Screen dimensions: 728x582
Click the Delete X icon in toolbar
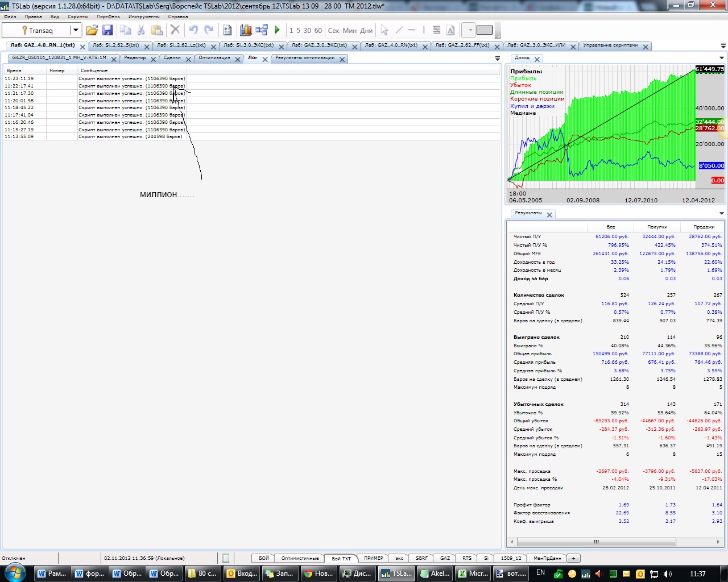coord(175,30)
